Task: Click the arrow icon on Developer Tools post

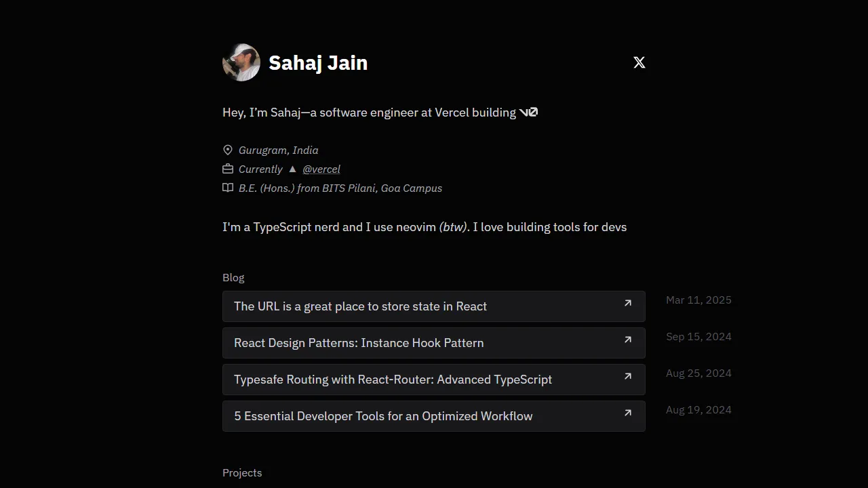Action: click(x=627, y=413)
